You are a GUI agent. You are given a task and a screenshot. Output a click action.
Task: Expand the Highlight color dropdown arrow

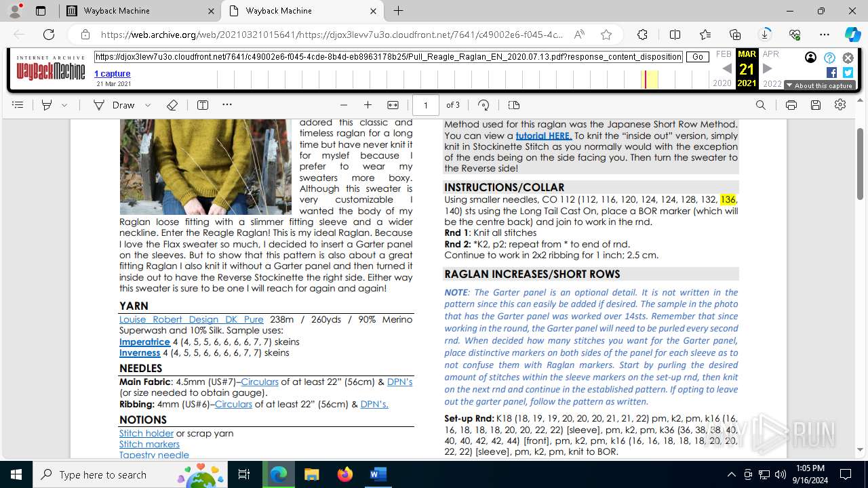pos(64,105)
